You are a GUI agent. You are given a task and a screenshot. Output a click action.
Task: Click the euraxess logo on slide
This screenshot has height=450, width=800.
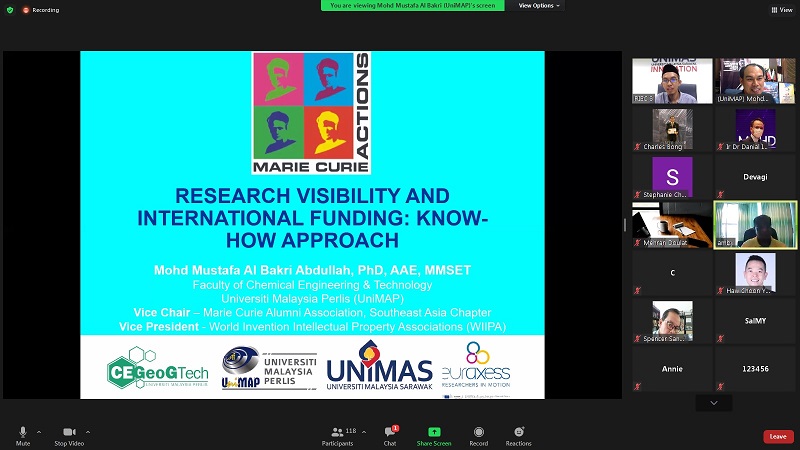[476, 365]
